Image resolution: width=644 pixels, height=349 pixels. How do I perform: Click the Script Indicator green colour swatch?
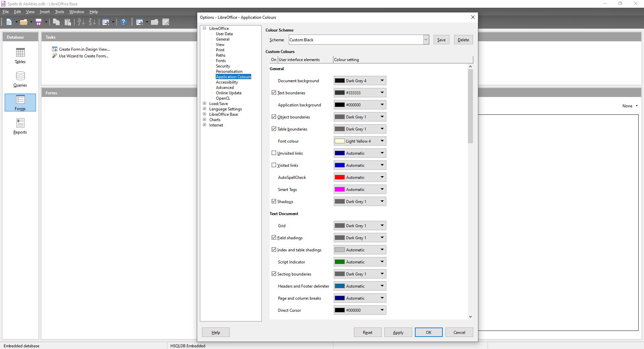click(x=340, y=262)
